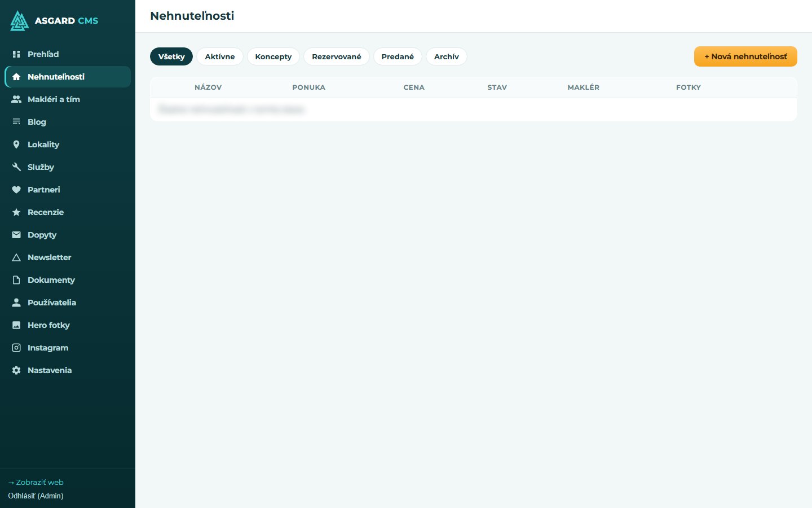Click the person icon for Používatelia
812x508 pixels.
[x=16, y=303]
